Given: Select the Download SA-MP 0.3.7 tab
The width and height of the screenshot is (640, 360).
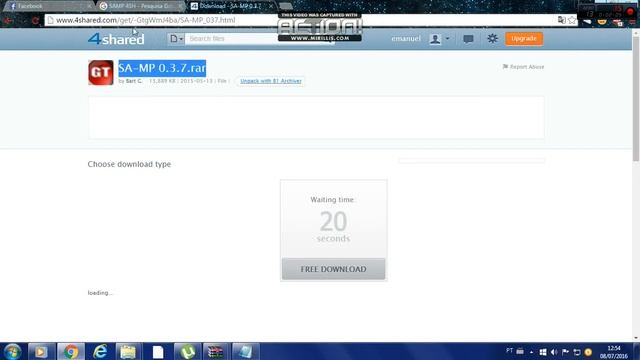Looking at the screenshot, I should point(230,6).
